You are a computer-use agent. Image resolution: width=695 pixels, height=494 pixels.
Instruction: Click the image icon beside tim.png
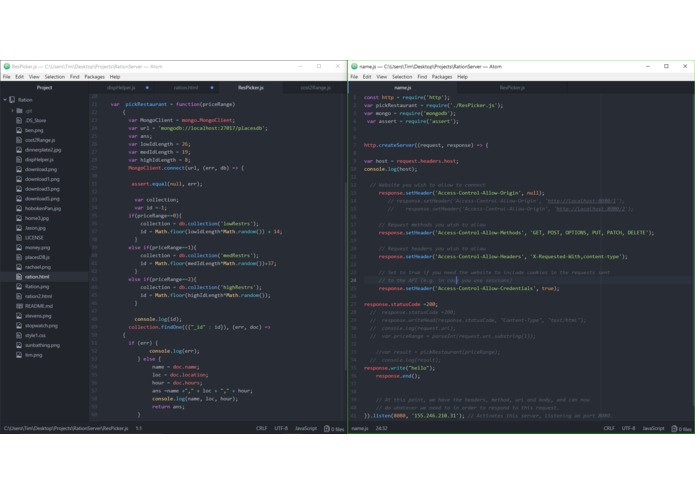click(19, 355)
